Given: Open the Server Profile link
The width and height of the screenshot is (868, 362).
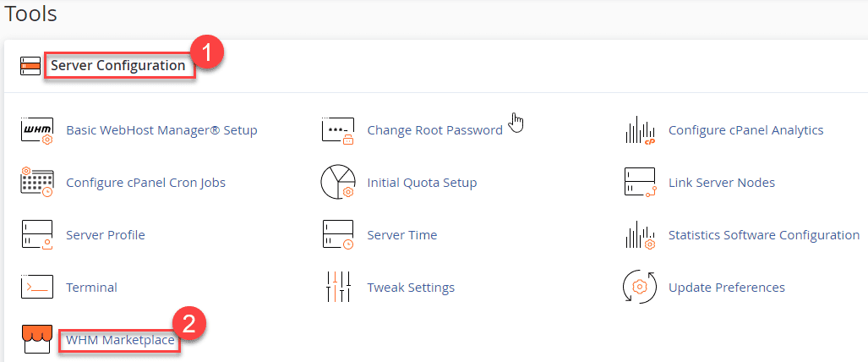Looking at the screenshot, I should (x=105, y=235).
